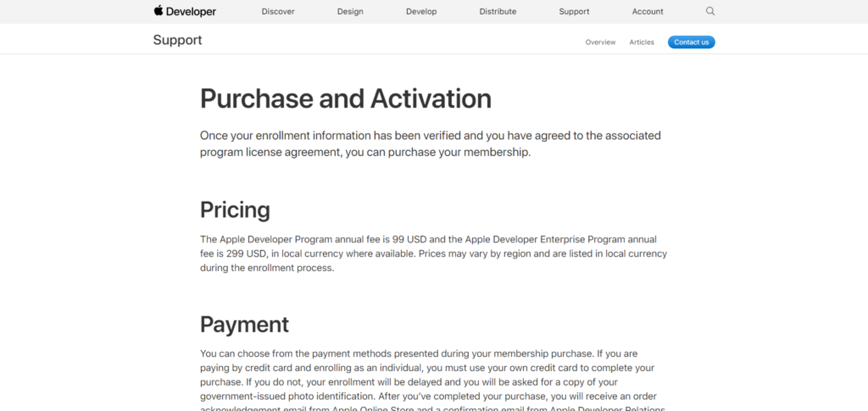Viewport: 868px width, 411px height.
Task: Open the Design menu
Action: 350,12
